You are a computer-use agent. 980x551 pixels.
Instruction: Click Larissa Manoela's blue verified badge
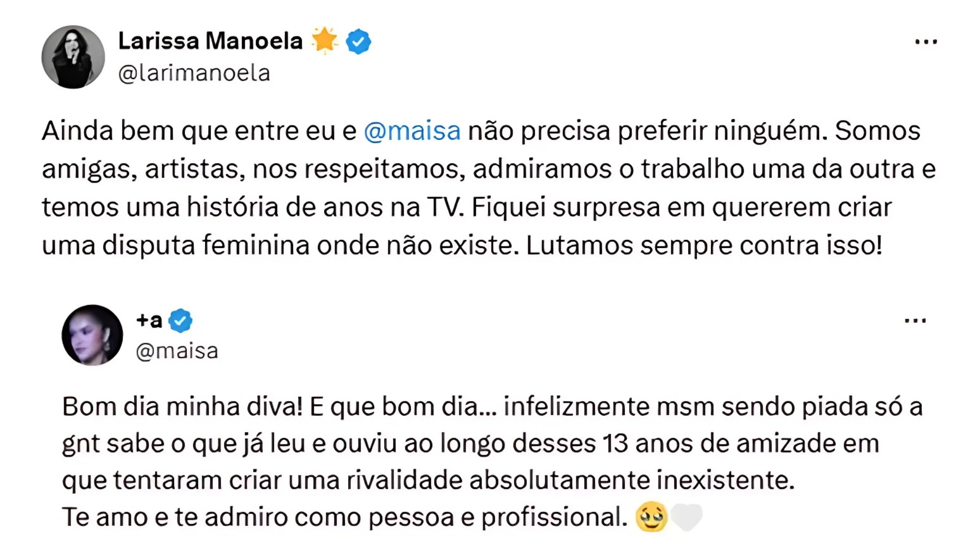tap(358, 42)
